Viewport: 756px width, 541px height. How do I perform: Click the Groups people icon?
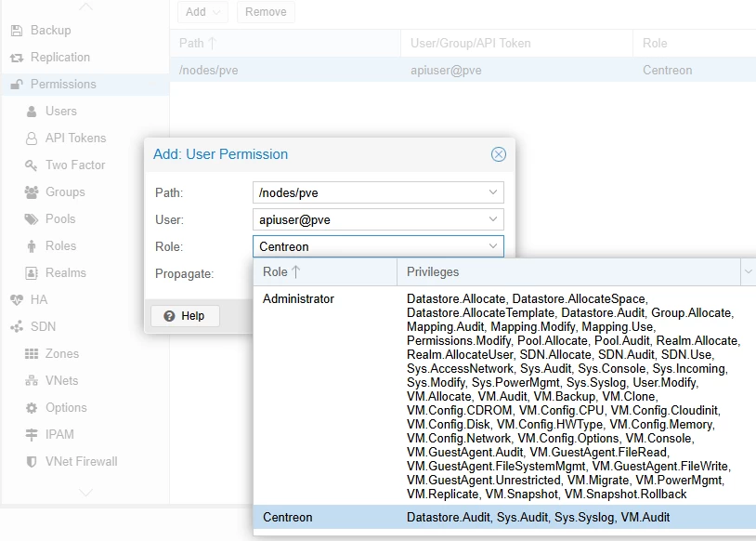32,192
